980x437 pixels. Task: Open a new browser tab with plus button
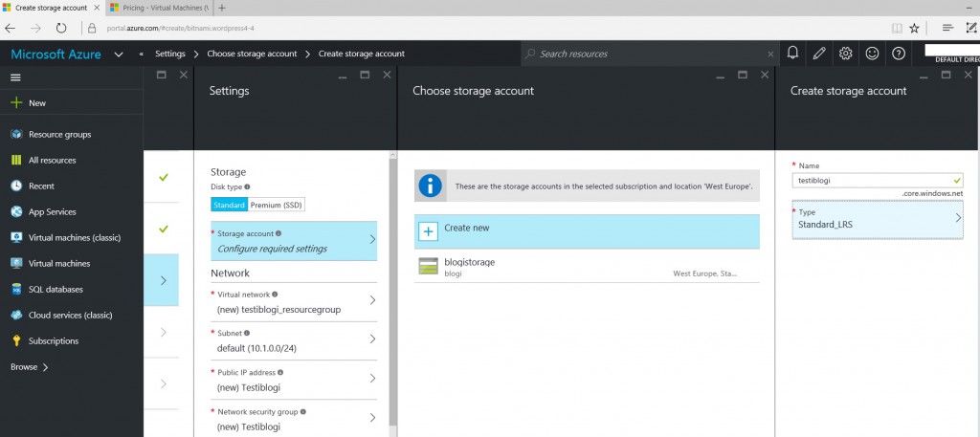(x=222, y=8)
